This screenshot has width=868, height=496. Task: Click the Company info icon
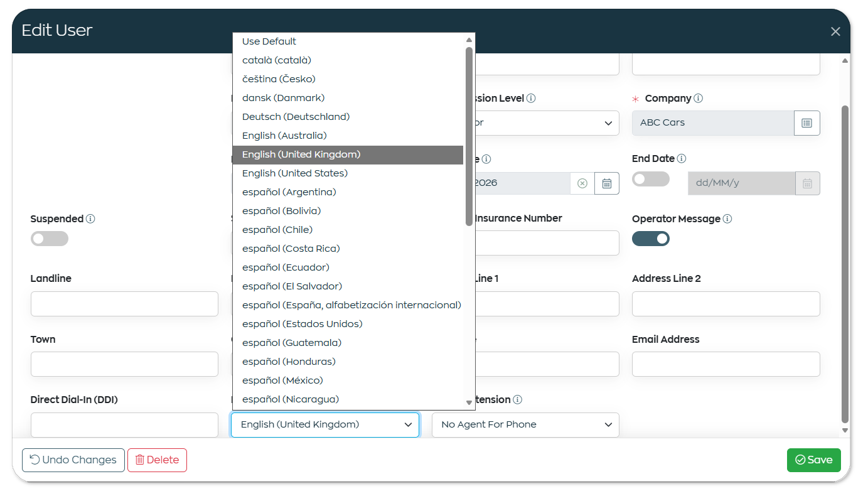click(699, 99)
